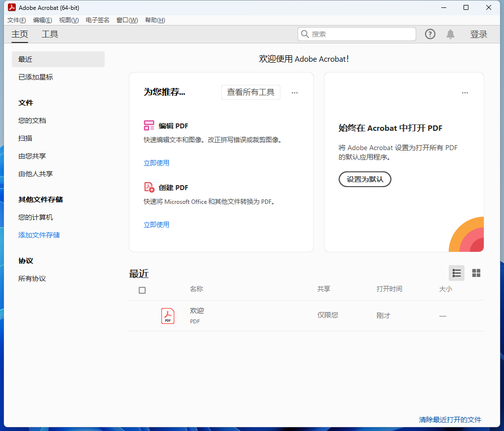Open options menu of default PDF card
The image size is (504, 431).
coord(465,92)
